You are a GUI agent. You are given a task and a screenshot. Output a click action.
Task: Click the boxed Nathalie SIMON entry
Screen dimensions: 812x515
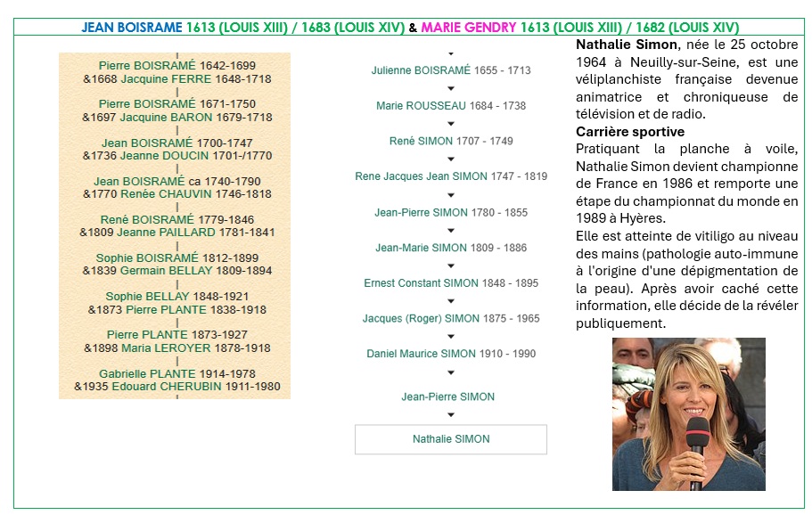pyautogui.click(x=451, y=439)
